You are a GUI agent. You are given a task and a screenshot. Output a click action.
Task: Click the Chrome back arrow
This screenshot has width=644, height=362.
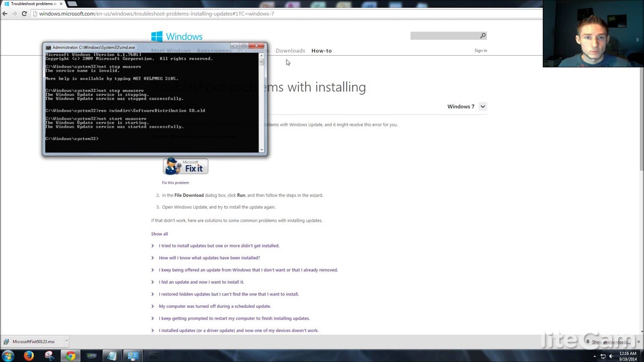[5, 14]
